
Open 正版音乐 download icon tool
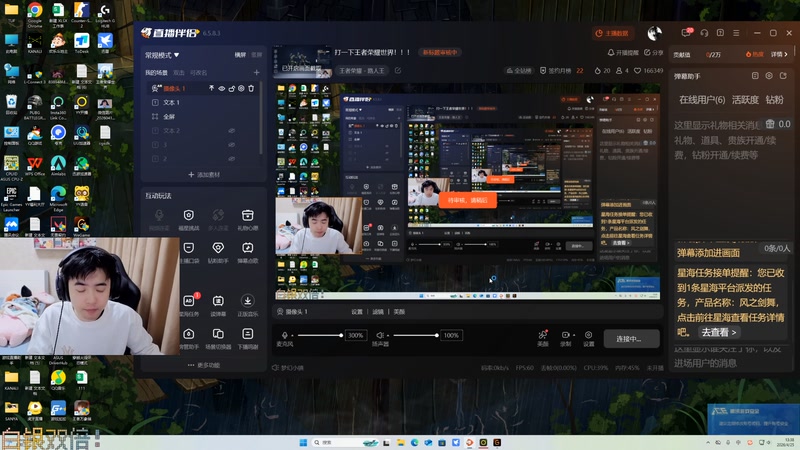tap(247, 305)
